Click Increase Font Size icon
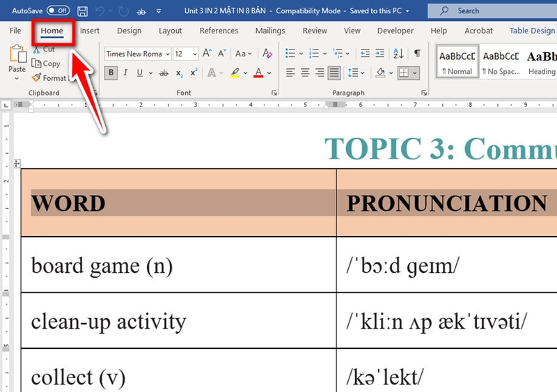Image resolution: width=557 pixels, height=392 pixels. [x=207, y=54]
